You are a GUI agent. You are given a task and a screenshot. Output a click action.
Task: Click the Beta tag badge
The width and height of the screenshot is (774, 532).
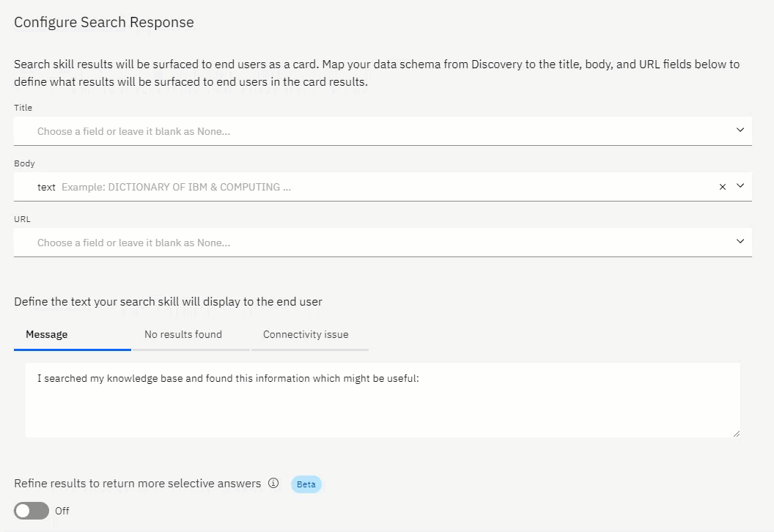[x=306, y=484]
